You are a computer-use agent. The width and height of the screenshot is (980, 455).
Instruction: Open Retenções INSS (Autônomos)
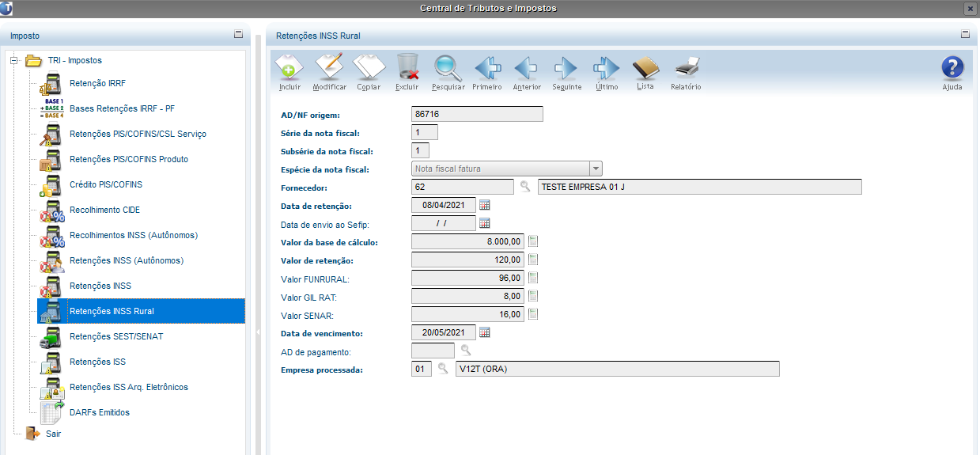[127, 260]
